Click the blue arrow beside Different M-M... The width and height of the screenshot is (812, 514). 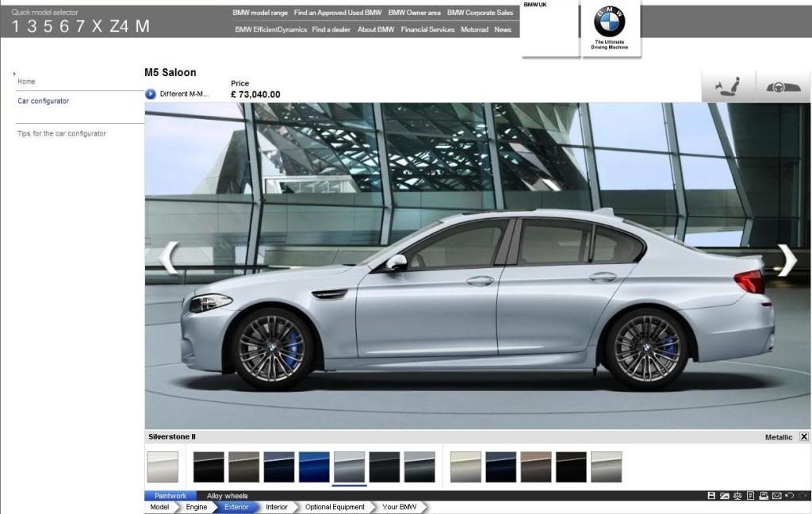(150, 94)
